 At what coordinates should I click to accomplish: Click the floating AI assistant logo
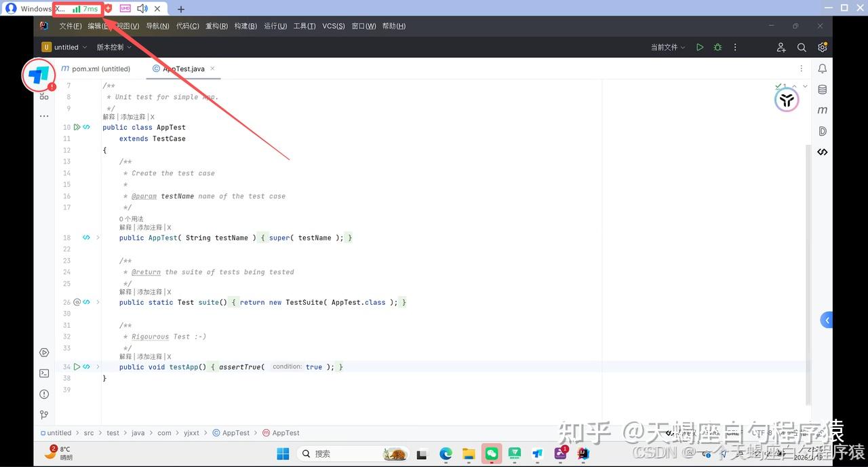[x=787, y=100]
